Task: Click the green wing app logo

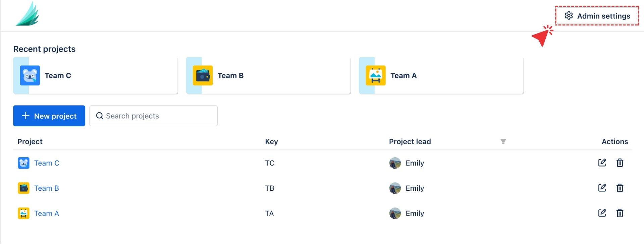Action: 28,15
